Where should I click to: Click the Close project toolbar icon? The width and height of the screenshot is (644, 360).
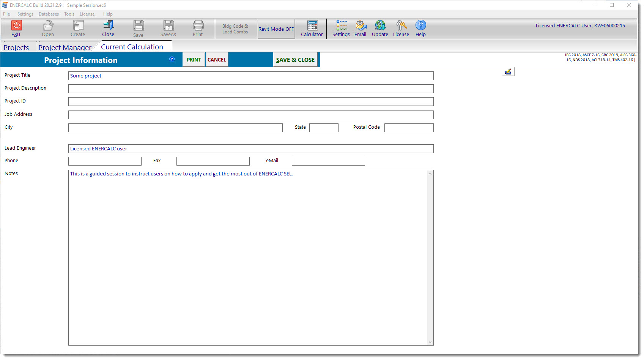click(x=108, y=25)
